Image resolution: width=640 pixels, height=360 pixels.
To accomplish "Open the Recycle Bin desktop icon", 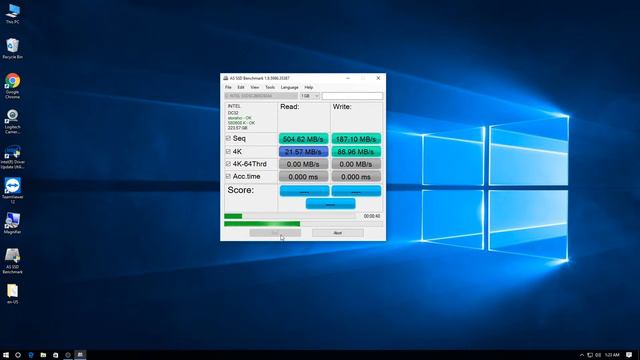I will pyautogui.click(x=12, y=49).
